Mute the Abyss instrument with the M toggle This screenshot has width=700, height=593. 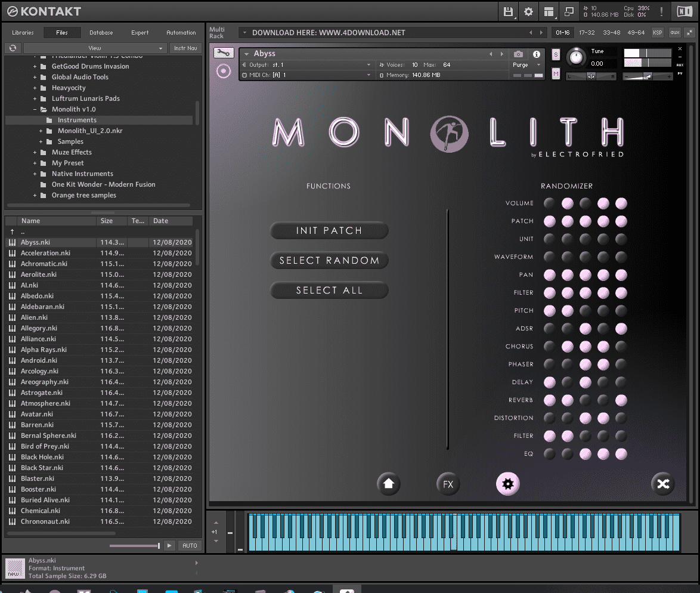pos(555,72)
